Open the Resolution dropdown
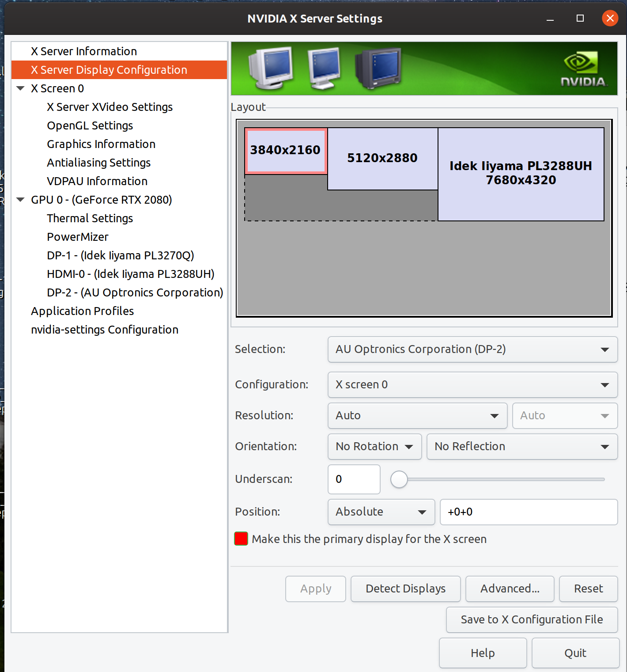 (417, 416)
